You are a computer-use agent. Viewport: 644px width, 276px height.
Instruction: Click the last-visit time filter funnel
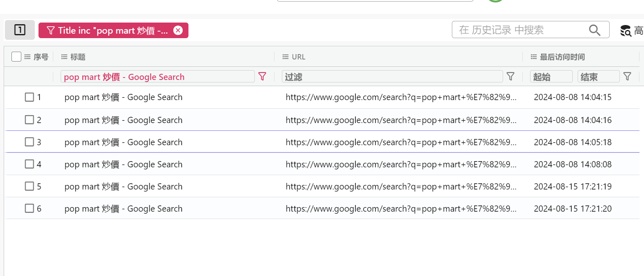tap(627, 76)
